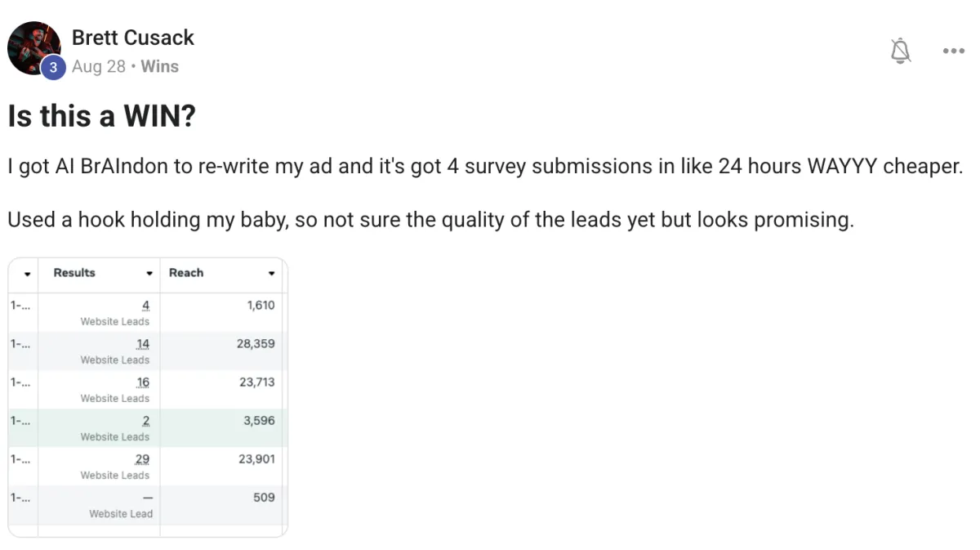Open the Reach column dropdown arrow

pos(272,274)
